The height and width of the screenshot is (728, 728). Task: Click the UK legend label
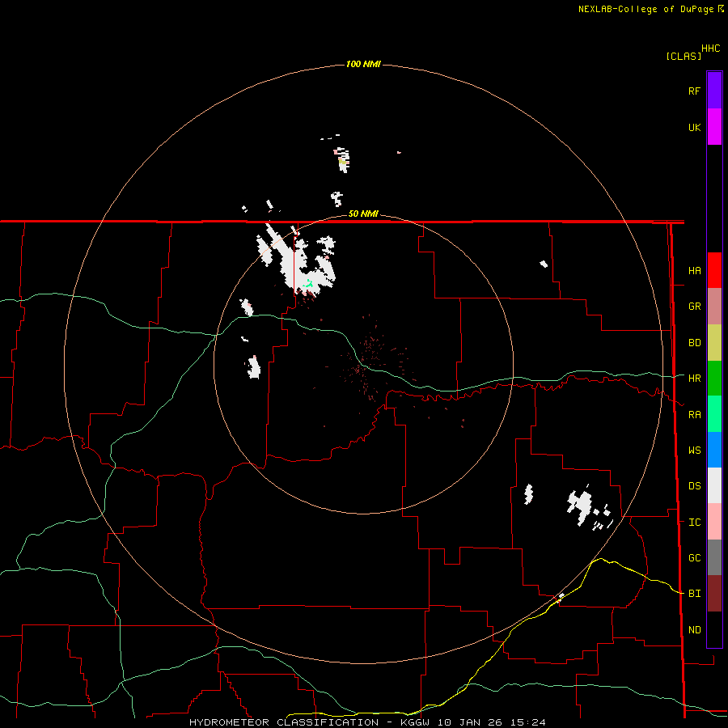pyautogui.click(x=694, y=128)
